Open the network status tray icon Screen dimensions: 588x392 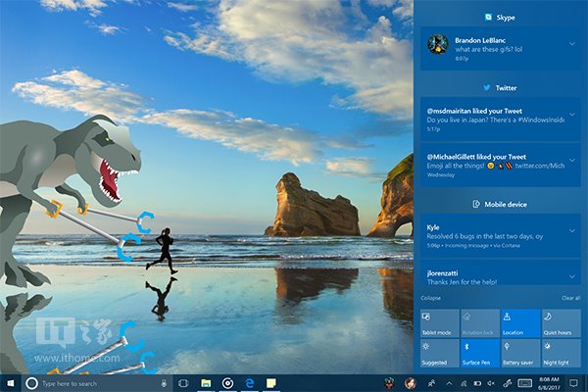point(464,383)
